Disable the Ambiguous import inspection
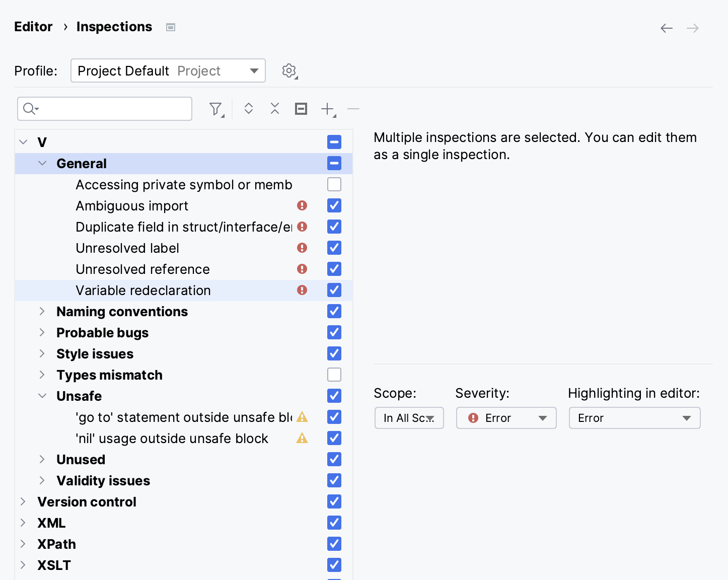Screen dimensions: 728x580 [x=334, y=205]
